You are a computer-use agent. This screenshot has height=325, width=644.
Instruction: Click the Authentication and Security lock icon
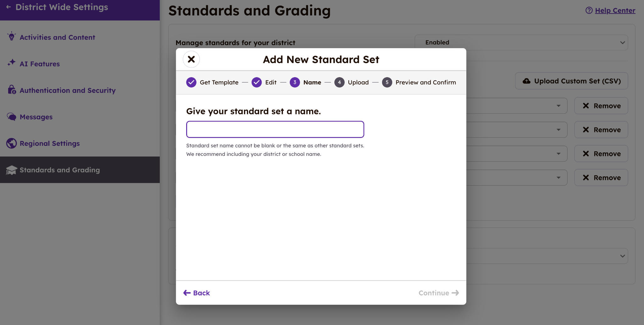(x=12, y=90)
